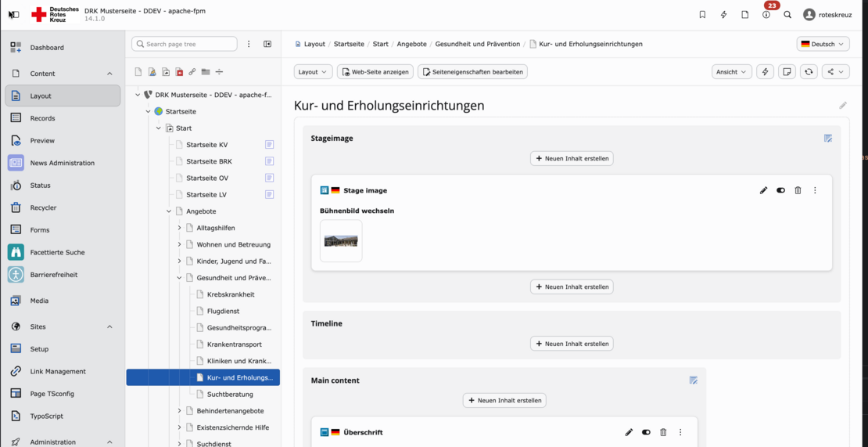This screenshot has height=447, width=868.
Task: Open the Deutsch language dropdown
Action: (x=823, y=45)
